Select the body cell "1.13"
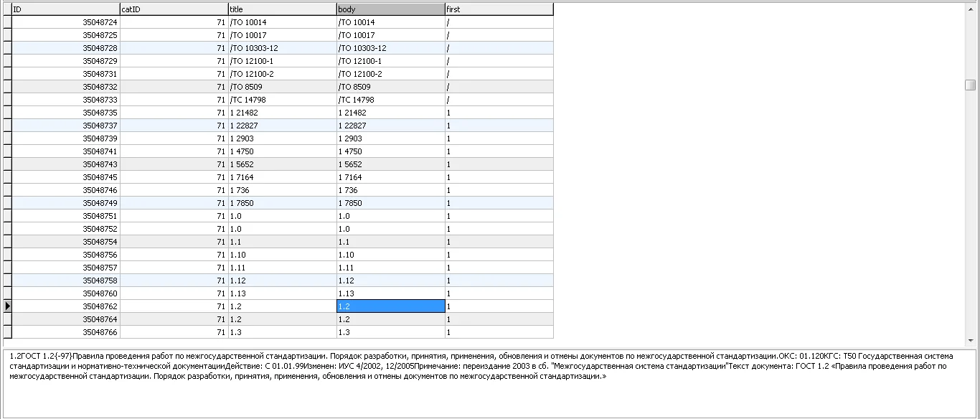 click(x=390, y=293)
